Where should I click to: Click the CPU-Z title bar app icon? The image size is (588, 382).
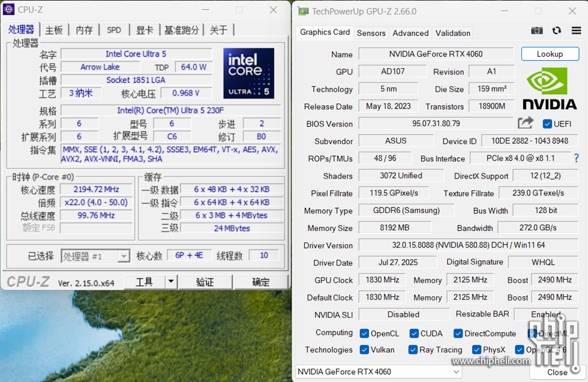(x=8, y=10)
